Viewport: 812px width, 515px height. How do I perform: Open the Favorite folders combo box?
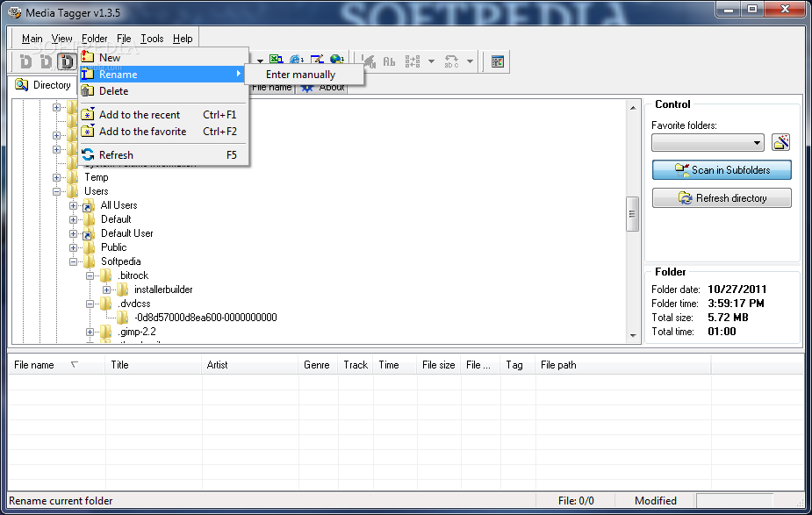point(708,142)
